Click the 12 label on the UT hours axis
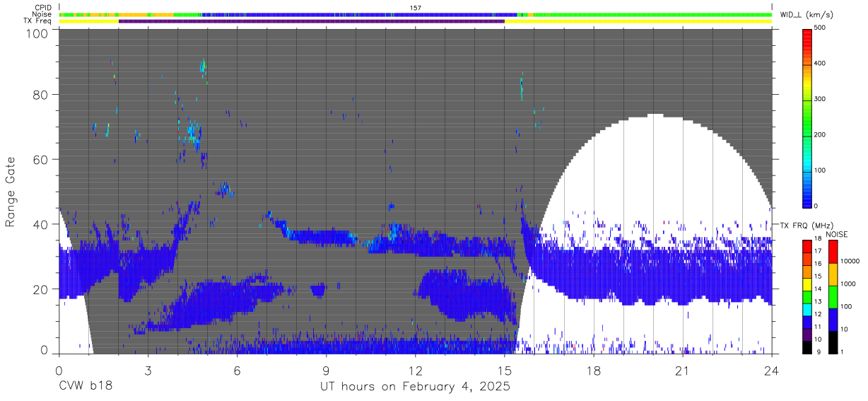This screenshot has width=868, height=401. [x=416, y=370]
